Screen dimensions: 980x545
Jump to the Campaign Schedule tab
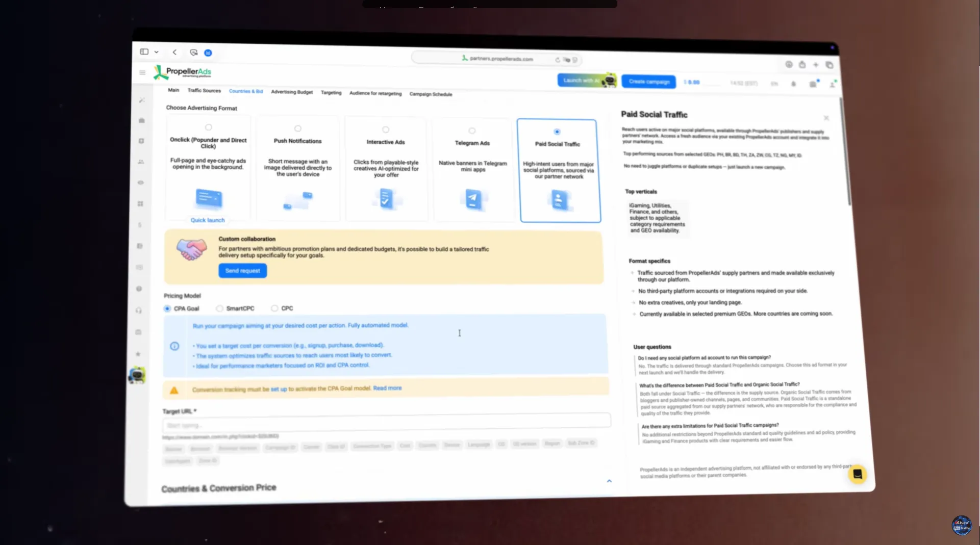431,94
